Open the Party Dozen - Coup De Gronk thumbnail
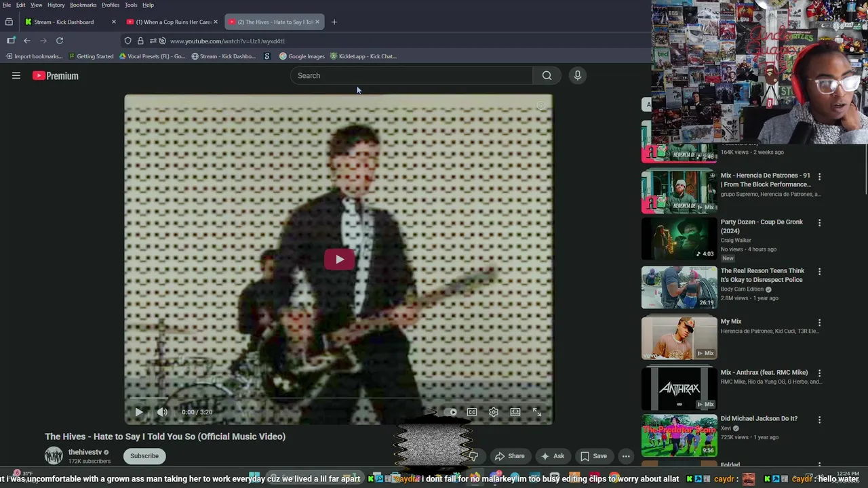 click(x=679, y=239)
